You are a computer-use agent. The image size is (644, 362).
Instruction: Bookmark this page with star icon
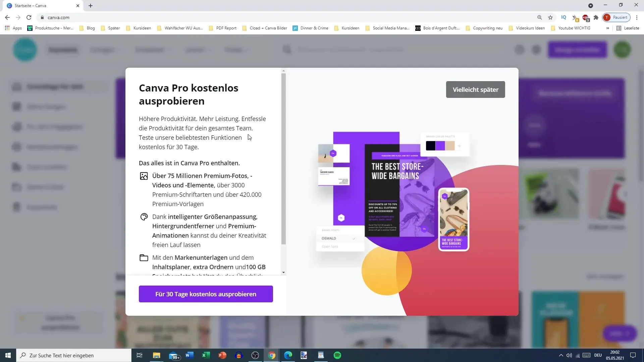coord(550,17)
